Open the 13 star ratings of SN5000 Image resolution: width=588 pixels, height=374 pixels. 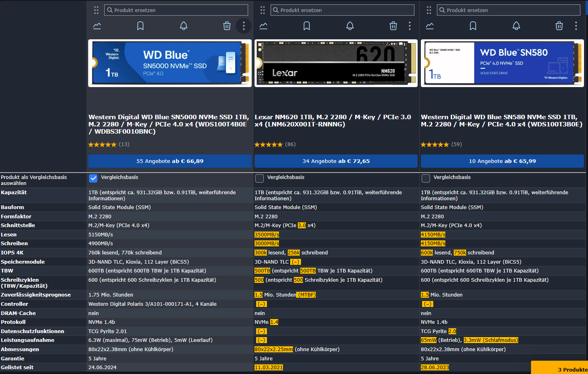click(x=109, y=144)
